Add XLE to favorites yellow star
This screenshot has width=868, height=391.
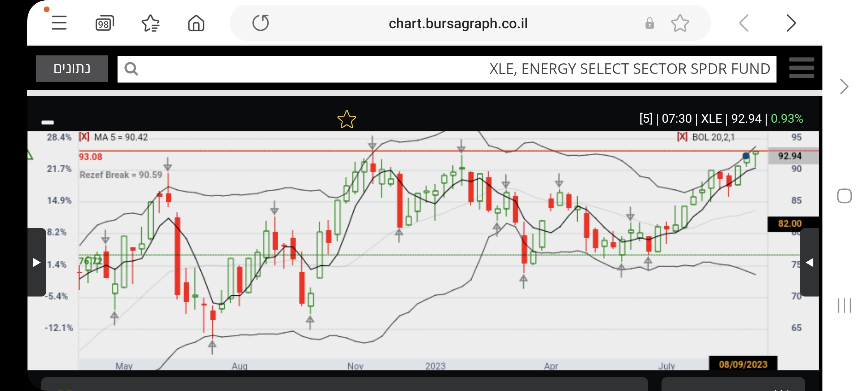tap(346, 119)
